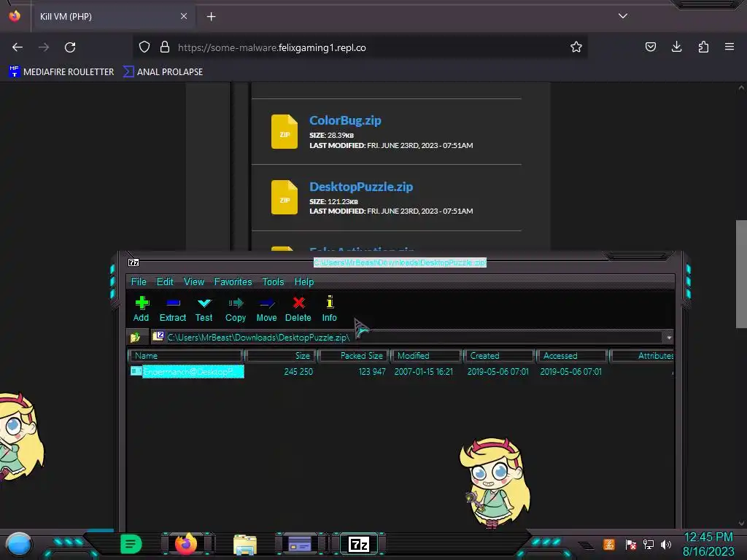Open the tracking protection shield icon
Viewport: 747px width, 560px height.
pyautogui.click(x=144, y=47)
